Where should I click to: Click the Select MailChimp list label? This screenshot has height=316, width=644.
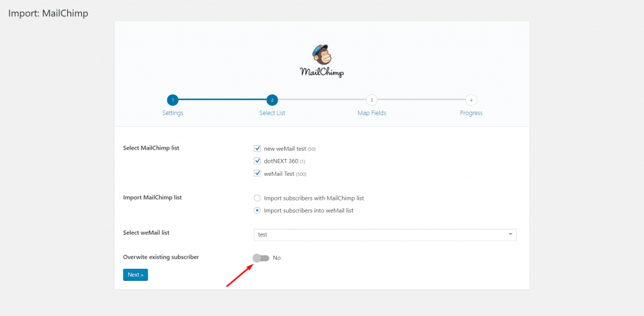[151, 148]
